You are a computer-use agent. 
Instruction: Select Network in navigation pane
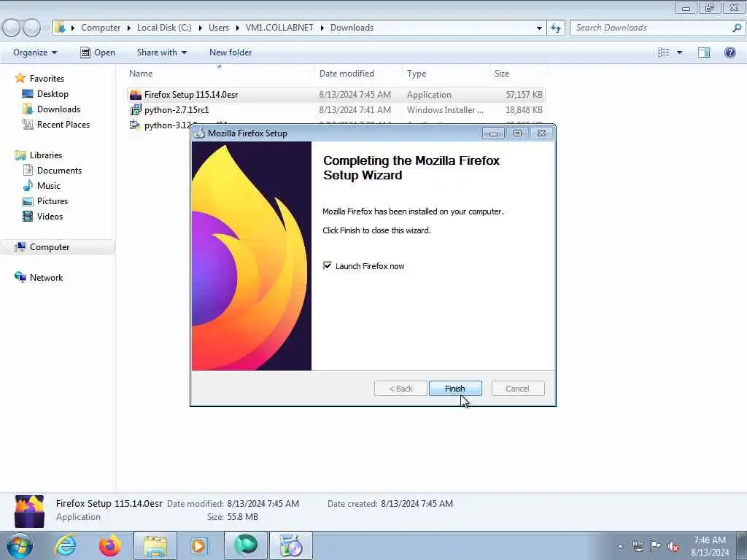pos(46,277)
